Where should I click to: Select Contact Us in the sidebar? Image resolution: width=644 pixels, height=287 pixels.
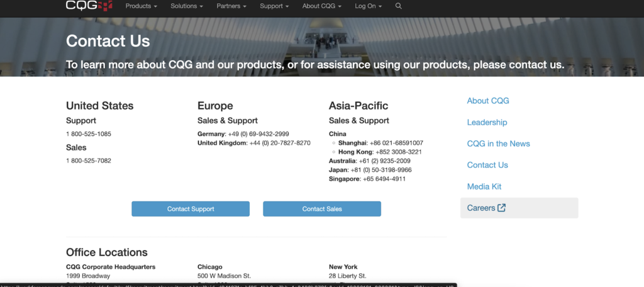pos(487,165)
